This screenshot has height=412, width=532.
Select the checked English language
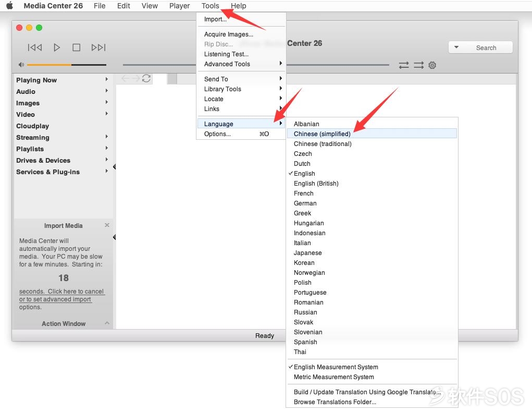pyautogui.click(x=372, y=174)
